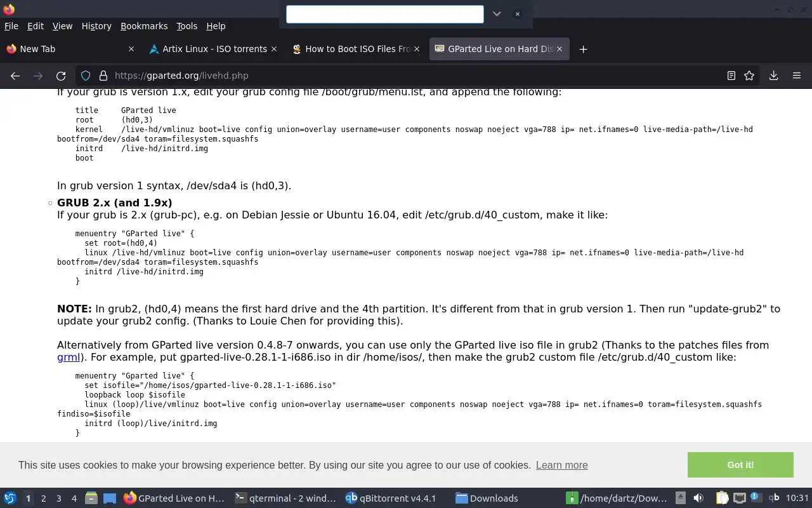Focus the Downloads folder taskbar entry
812x508 pixels.
(506, 498)
